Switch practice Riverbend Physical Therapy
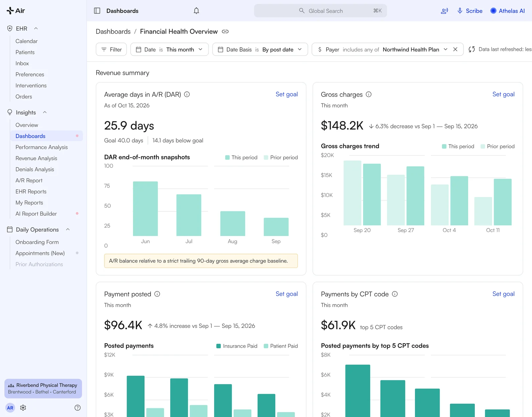 pos(43,388)
